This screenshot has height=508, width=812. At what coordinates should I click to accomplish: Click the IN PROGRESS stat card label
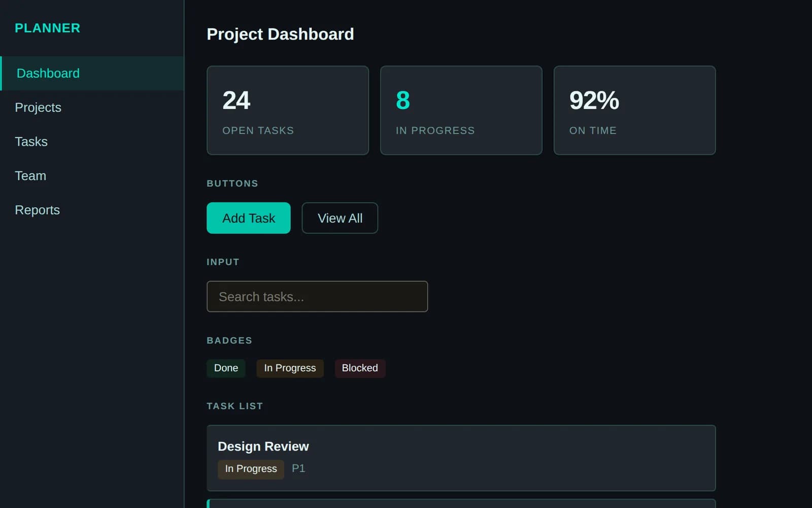coord(435,131)
